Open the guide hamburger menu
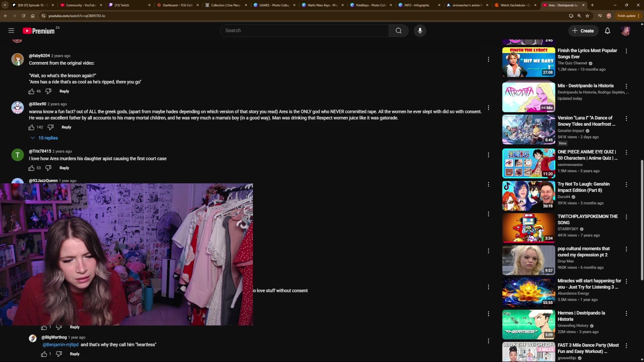 click(11, 31)
